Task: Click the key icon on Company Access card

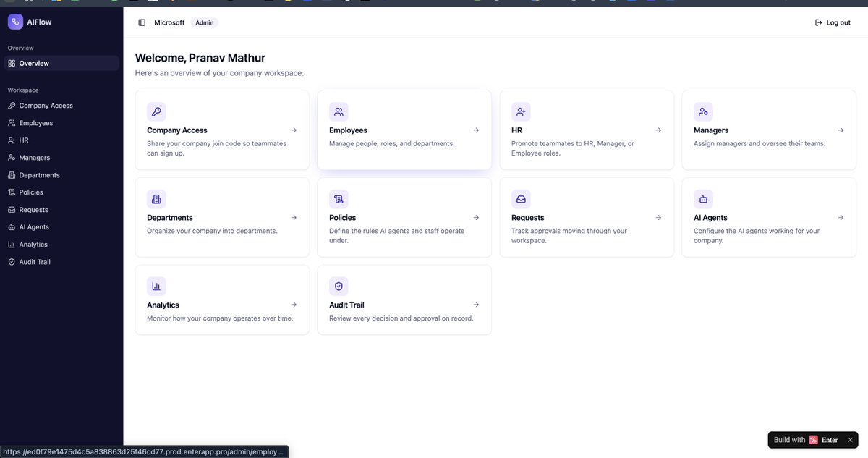Action: [156, 111]
